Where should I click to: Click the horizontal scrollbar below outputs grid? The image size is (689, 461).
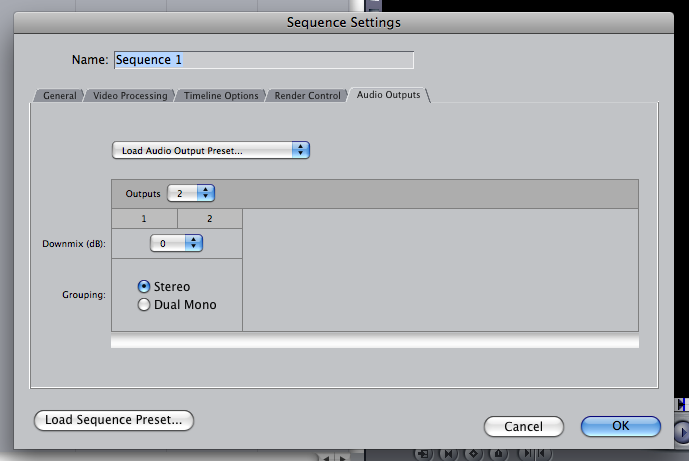(x=374, y=342)
